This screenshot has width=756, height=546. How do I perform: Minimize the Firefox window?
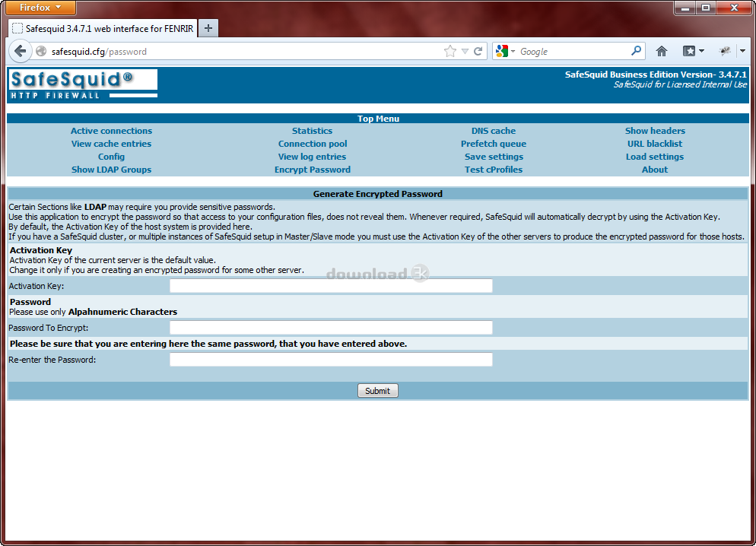click(685, 8)
